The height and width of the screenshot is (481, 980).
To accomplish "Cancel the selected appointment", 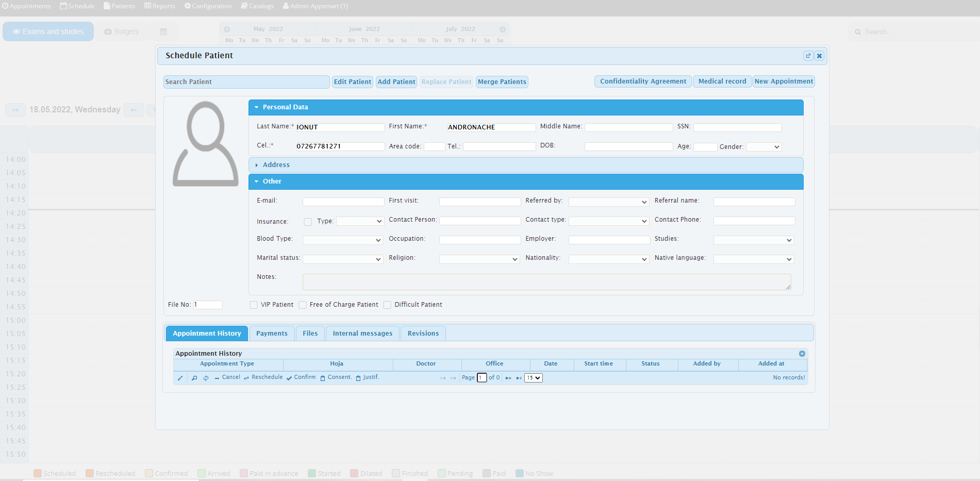I will coord(227,377).
